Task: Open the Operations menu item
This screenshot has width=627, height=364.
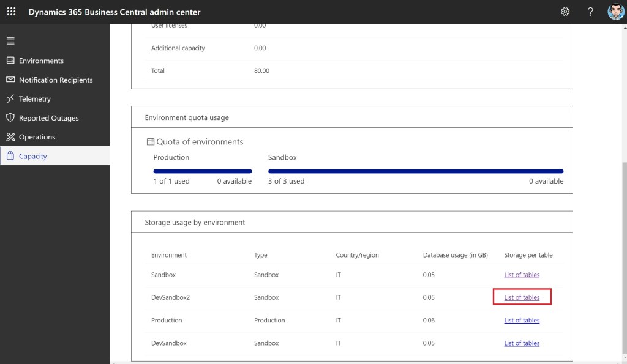Action: [37, 137]
